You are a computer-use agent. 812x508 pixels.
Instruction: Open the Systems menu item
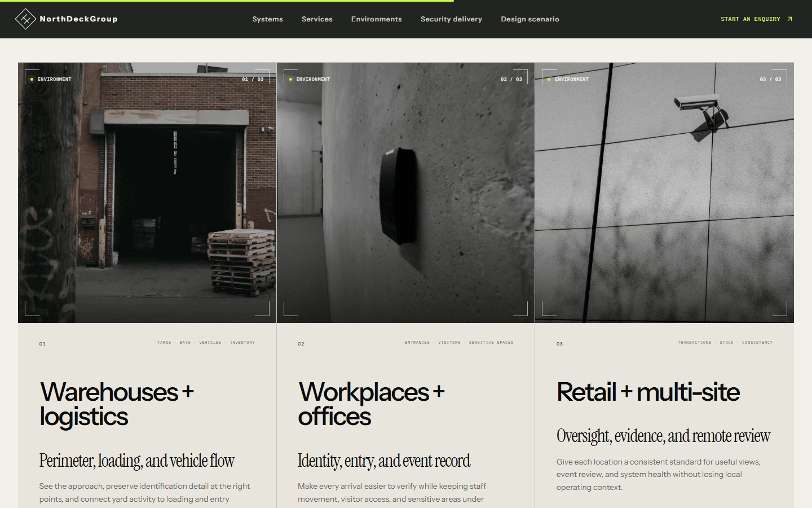[267, 19]
